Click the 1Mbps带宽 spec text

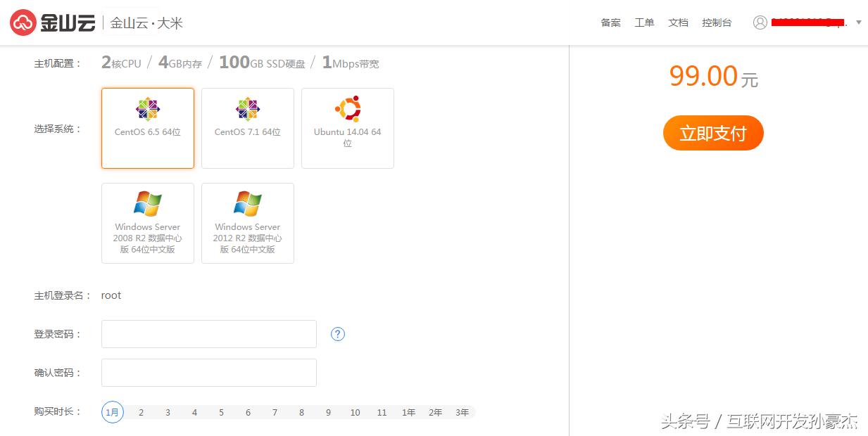point(351,63)
